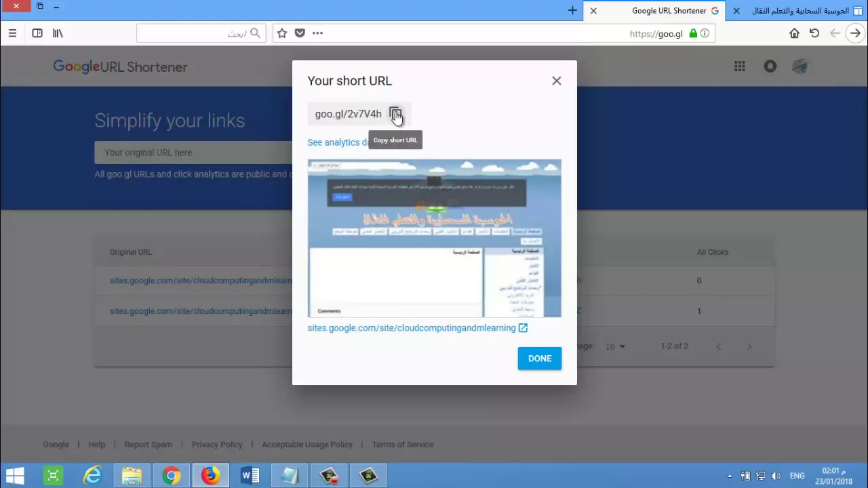Open the Google apps grid

740,66
